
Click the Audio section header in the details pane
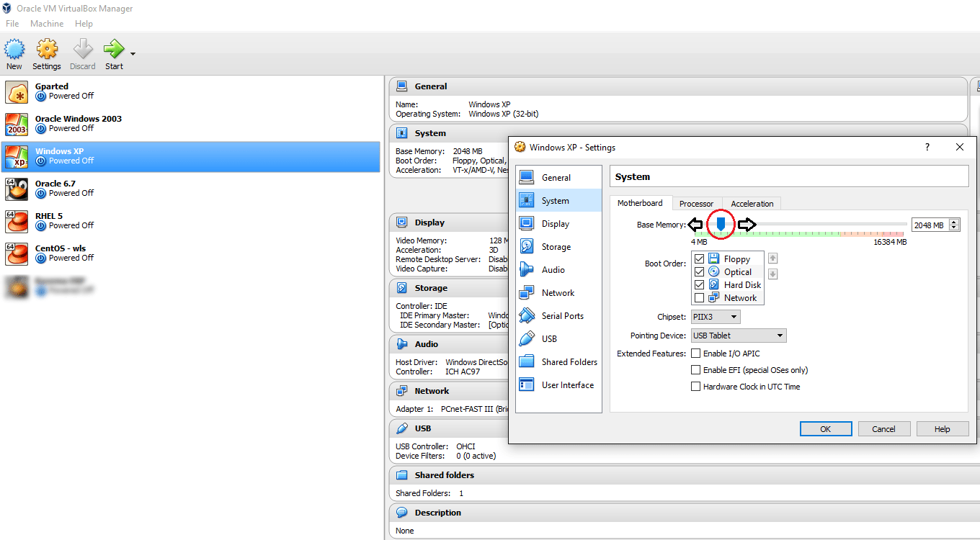click(x=449, y=344)
